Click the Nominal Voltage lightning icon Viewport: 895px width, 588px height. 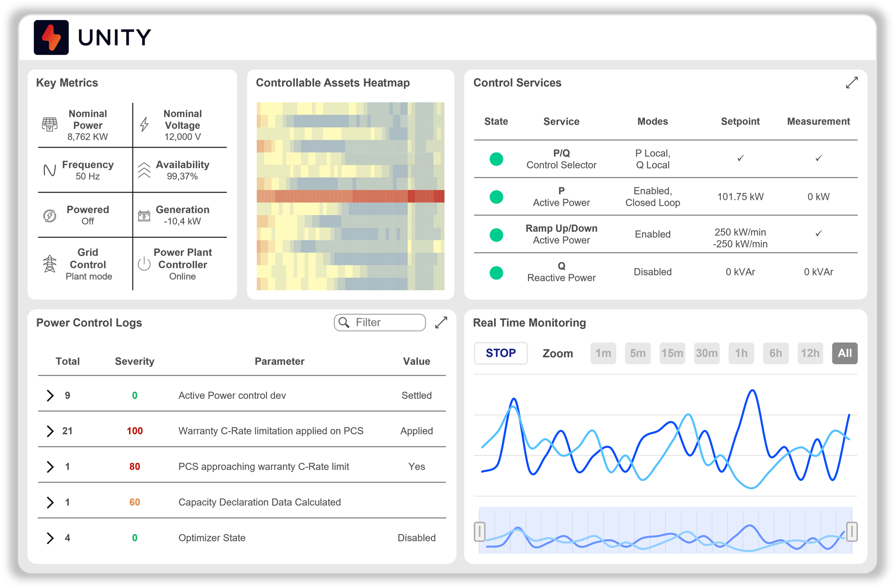click(x=144, y=124)
